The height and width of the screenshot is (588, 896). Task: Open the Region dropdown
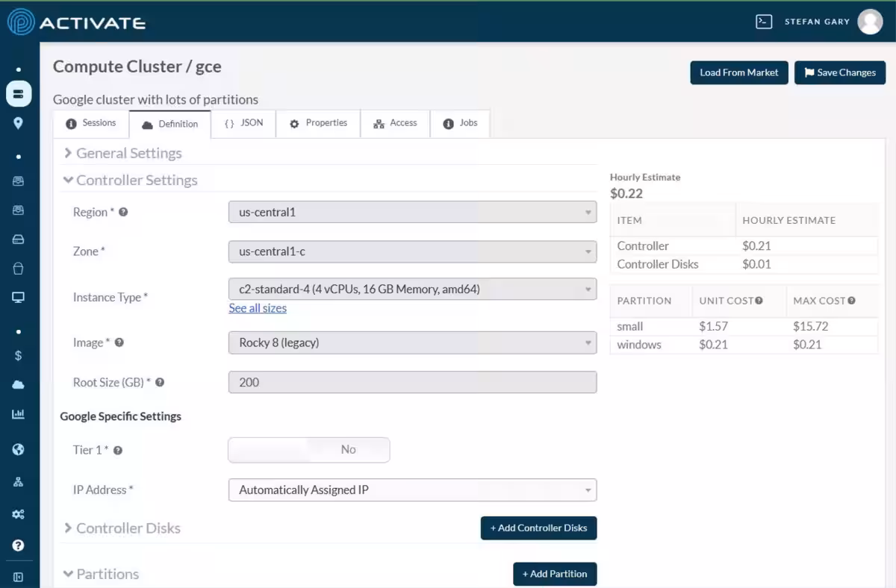click(412, 213)
